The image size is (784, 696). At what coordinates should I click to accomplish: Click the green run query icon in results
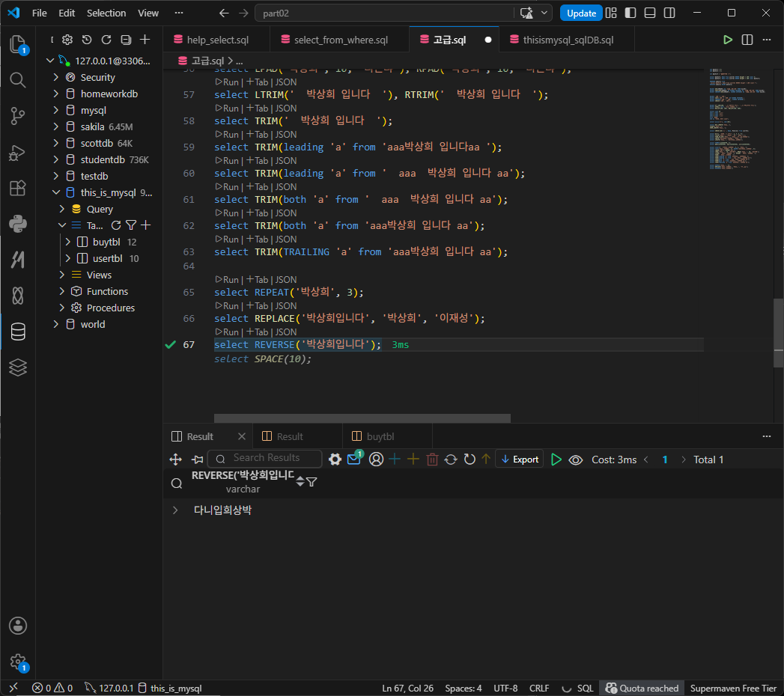556,460
